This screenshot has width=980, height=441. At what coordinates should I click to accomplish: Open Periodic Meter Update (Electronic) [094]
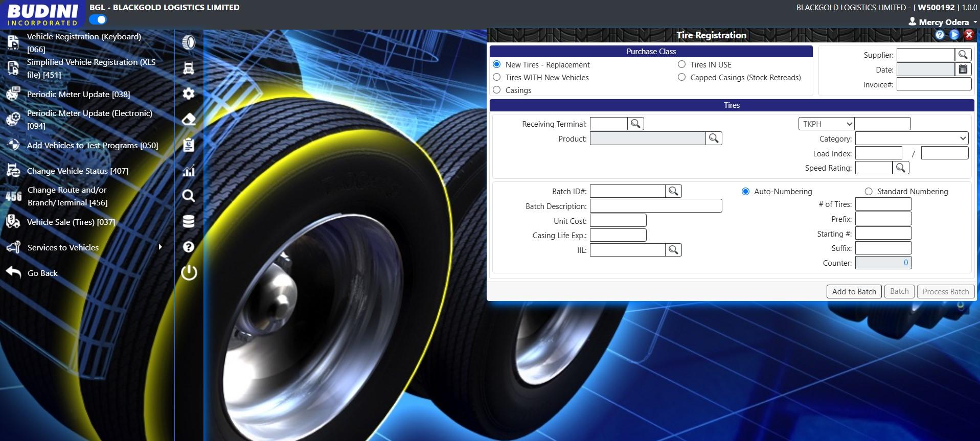[89, 119]
